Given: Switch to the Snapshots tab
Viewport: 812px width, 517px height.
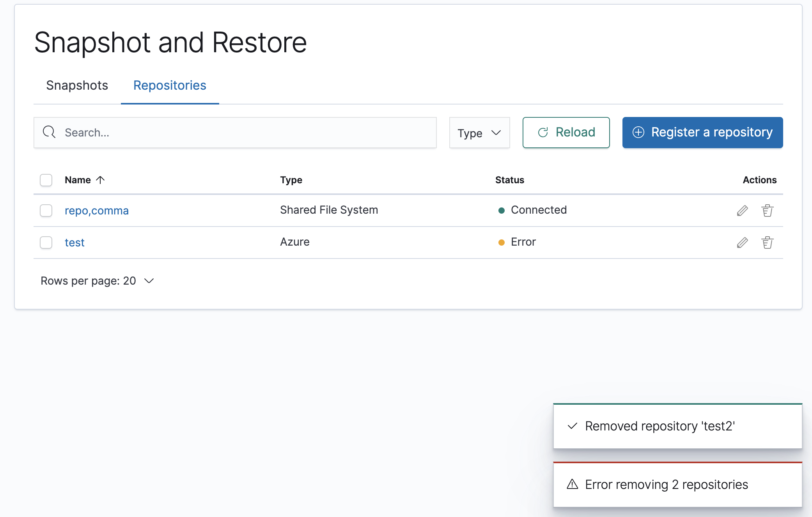Looking at the screenshot, I should [x=77, y=85].
